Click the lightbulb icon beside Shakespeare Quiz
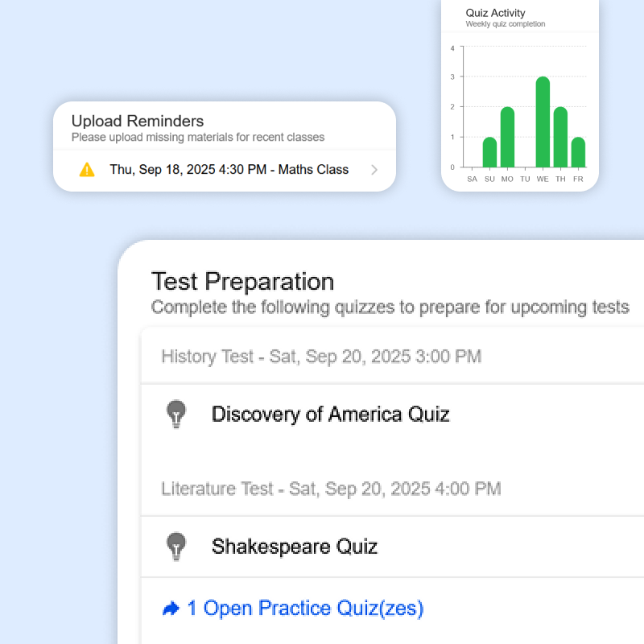The height and width of the screenshot is (644, 644). click(175, 547)
